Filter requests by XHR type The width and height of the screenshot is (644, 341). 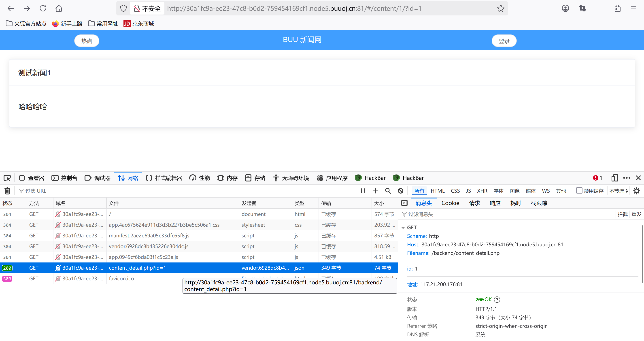click(x=482, y=191)
